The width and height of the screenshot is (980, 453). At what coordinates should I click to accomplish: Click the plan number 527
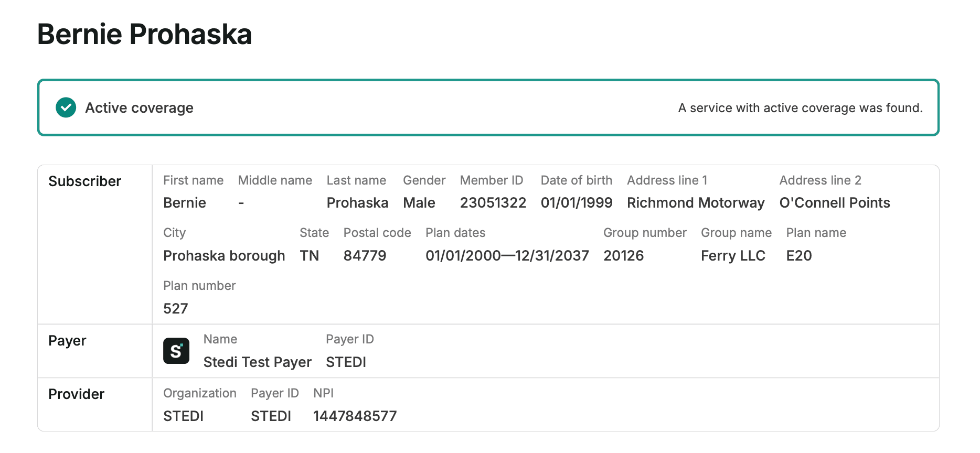(175, 309)
